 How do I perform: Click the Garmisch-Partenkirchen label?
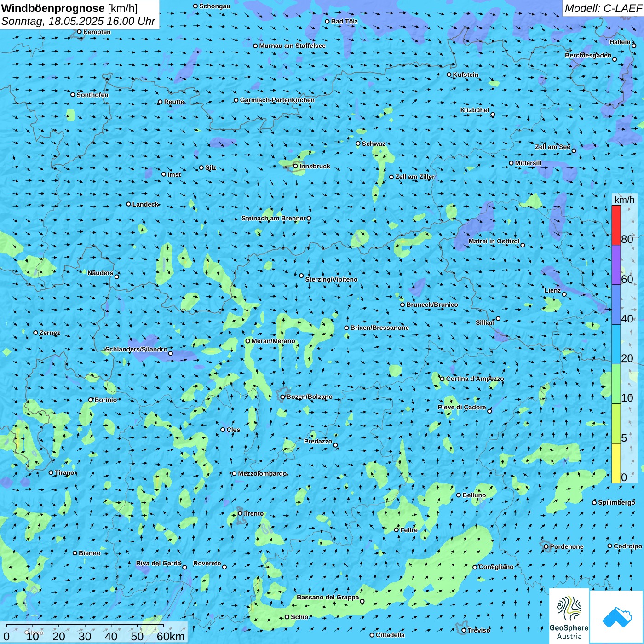(x=277, y=100)
